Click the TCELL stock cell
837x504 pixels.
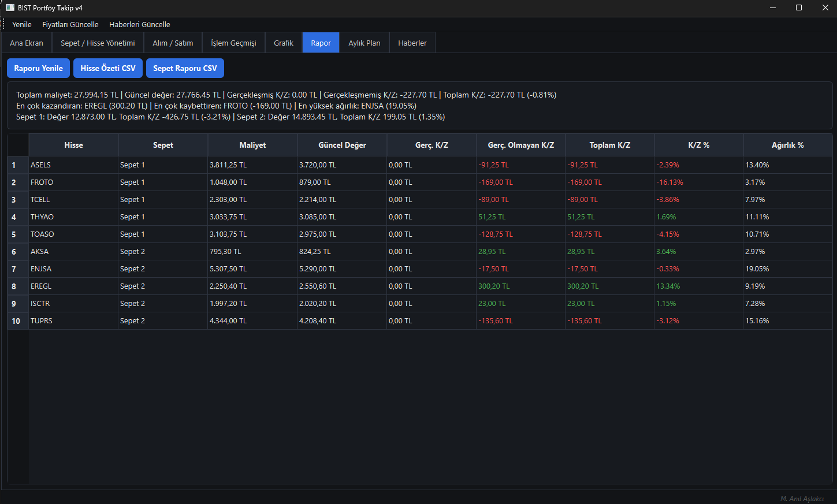73,199
